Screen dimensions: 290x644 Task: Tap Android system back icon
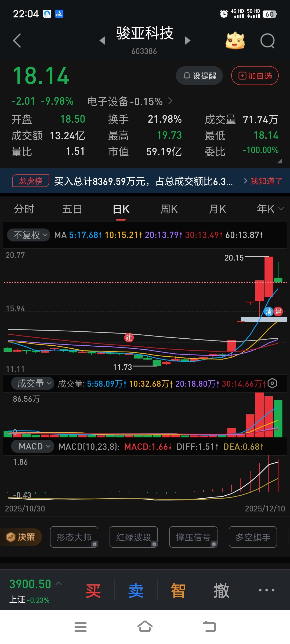(x=209, y=627)
